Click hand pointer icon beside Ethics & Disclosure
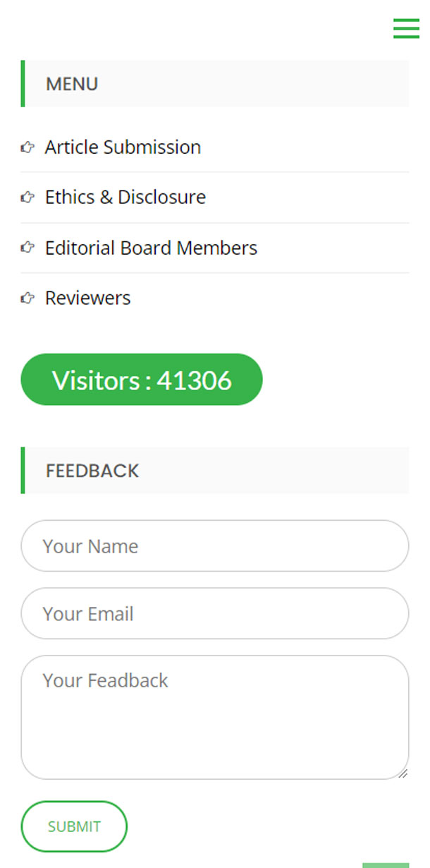 click(x=27, y=198)
